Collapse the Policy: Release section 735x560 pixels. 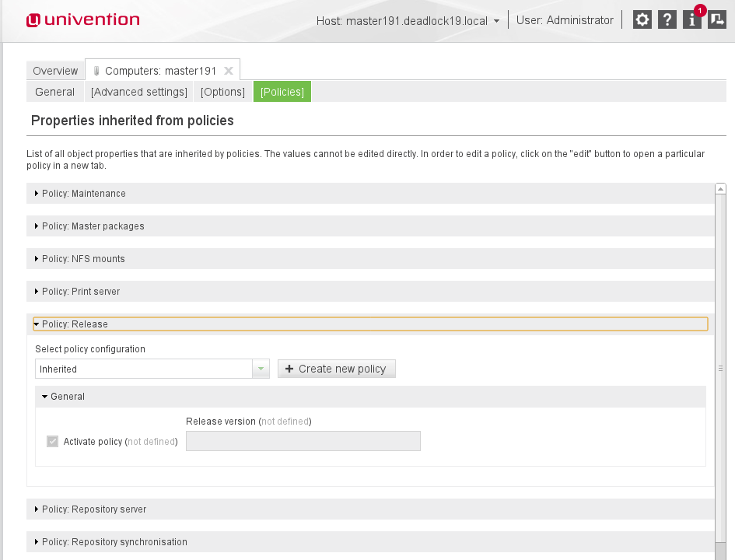pos(75,324)
